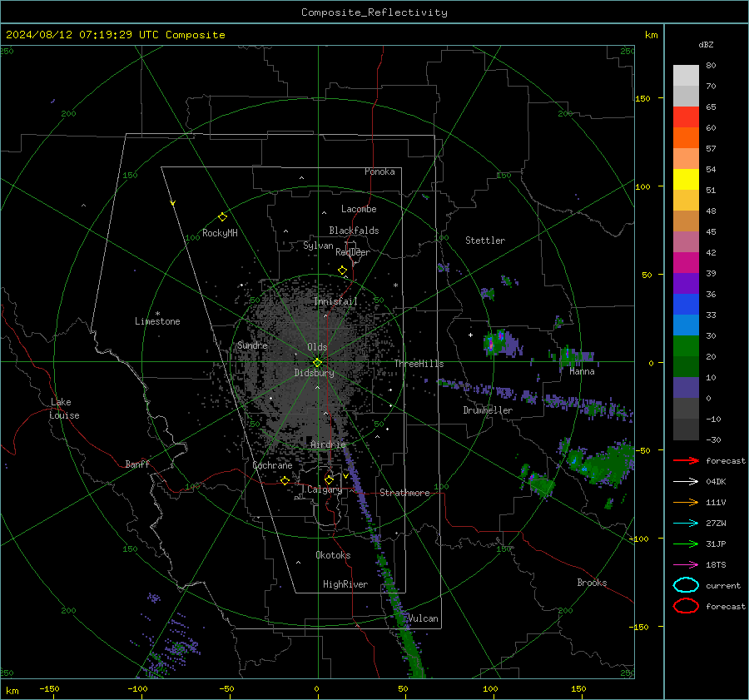The width and height of the screenshot is (749, 700).
Task: Click the ThreeHills label
Action: click(x=419, y=364)
